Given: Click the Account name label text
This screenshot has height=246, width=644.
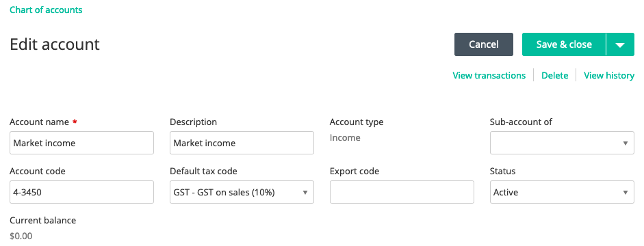Looking at the screenshot, I should [x=40, y=122].
